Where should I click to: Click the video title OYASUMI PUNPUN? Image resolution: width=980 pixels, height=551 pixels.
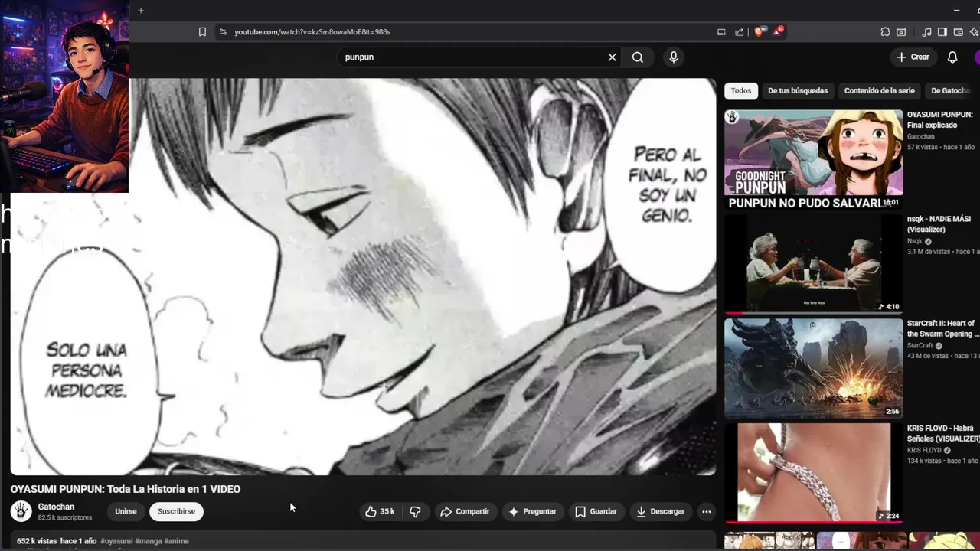pos(126,489)
